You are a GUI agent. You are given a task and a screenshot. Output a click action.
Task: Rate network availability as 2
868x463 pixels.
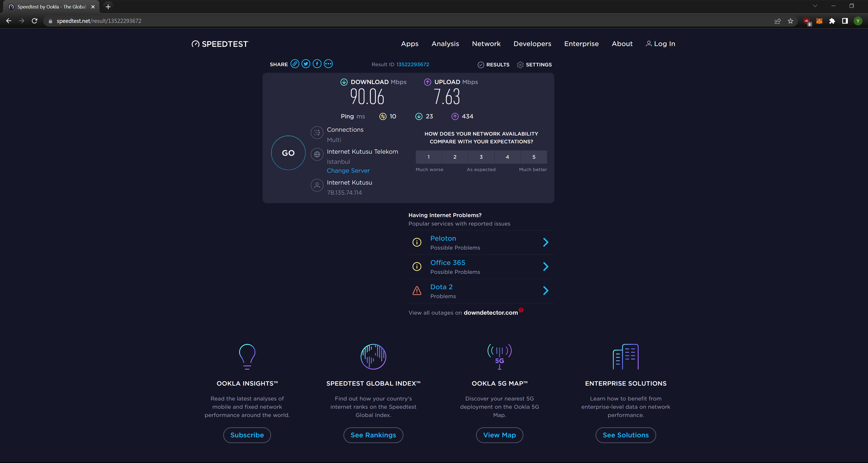pyautogui.click(x=455, y=157)
